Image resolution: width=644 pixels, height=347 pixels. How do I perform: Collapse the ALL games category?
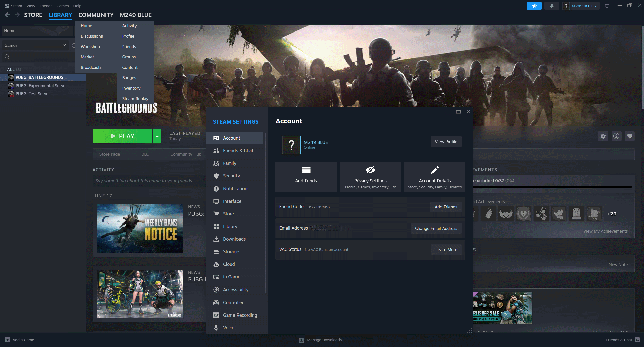pos(4,70)
